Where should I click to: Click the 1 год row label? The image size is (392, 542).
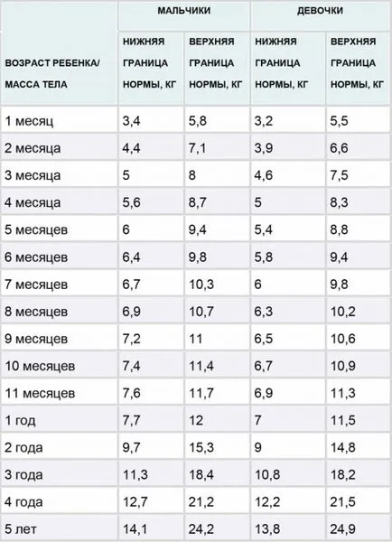[20, 421]
